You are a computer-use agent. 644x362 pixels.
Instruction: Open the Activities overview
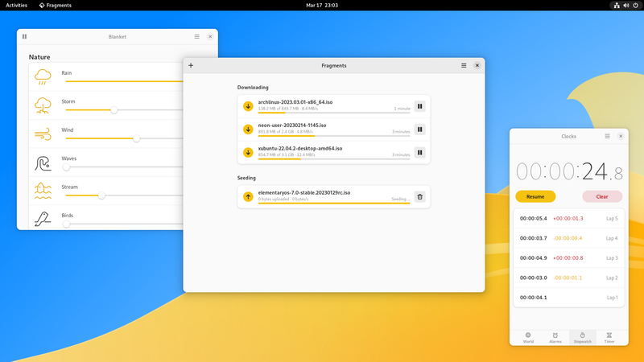click(16, 6)
